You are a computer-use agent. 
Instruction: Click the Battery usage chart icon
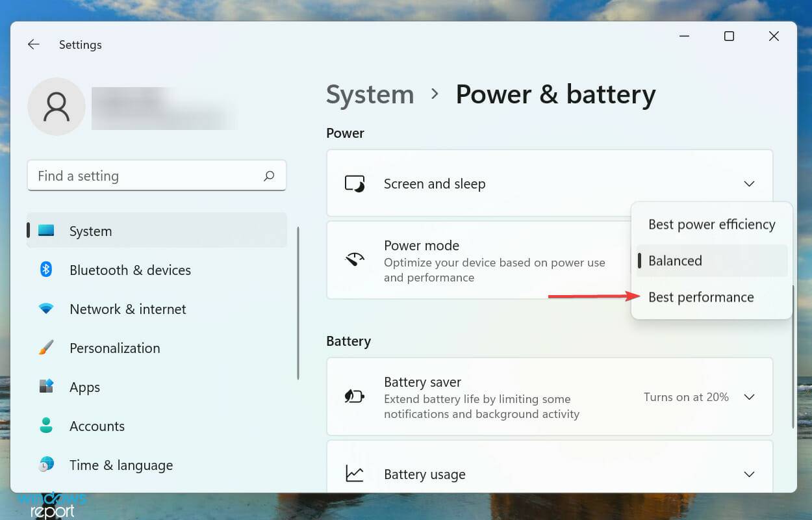tap(354, 474)
